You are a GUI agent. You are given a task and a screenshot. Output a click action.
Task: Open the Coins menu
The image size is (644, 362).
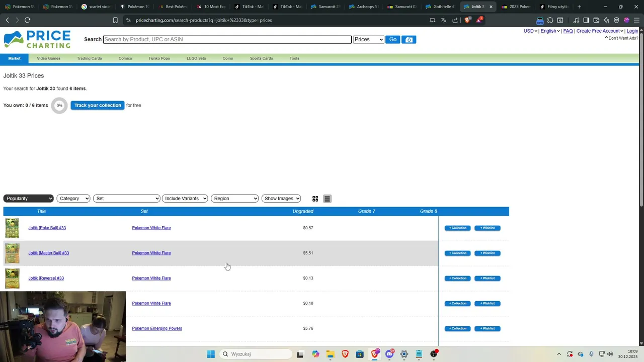(x=228, y=58)
